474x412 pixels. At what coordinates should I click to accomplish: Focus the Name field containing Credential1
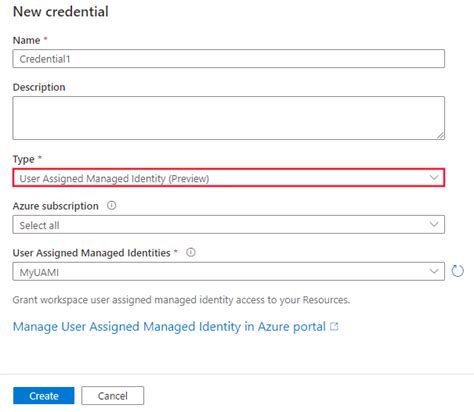click(229, 59)
